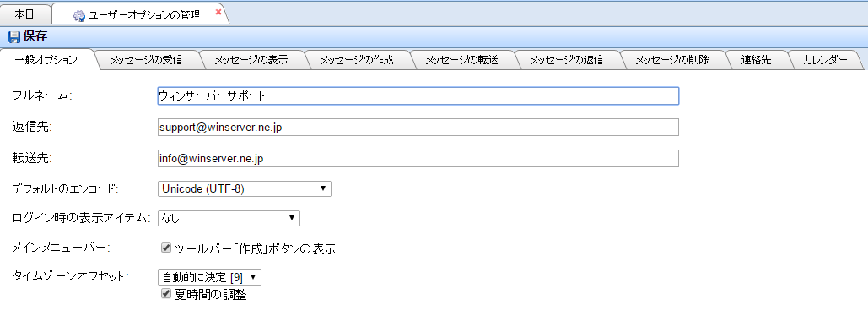Click the 転送先 label
This screenshot has height=321, width=868.
(x=31, y=158)
